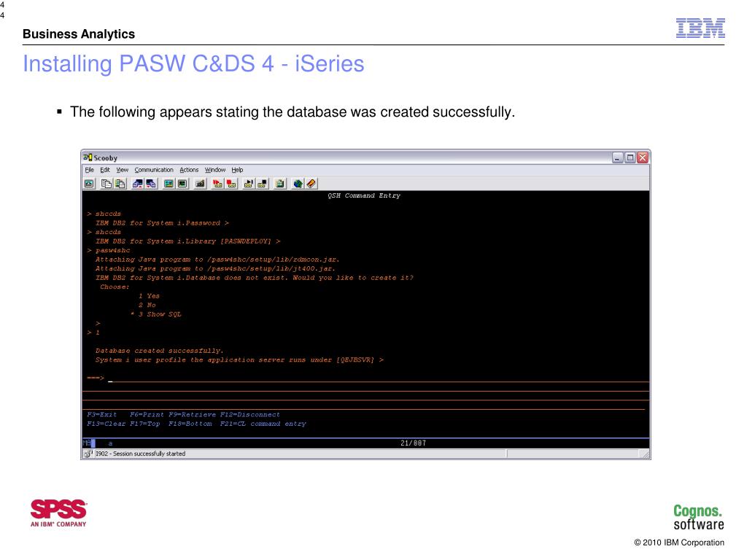Click the globe Support icon
Viewport: 747px width, 560px height.
298,183
